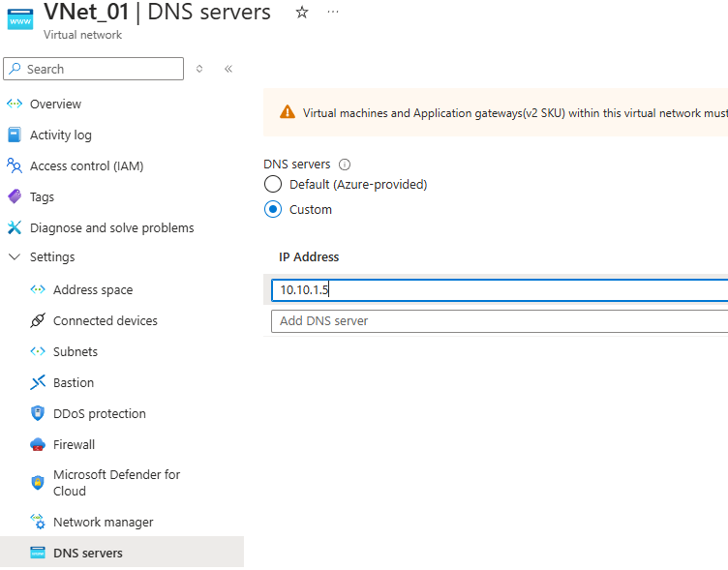Click the orange warning triangle icon
728x570 pixels.
pyautogui.click(x=288, y=112)
